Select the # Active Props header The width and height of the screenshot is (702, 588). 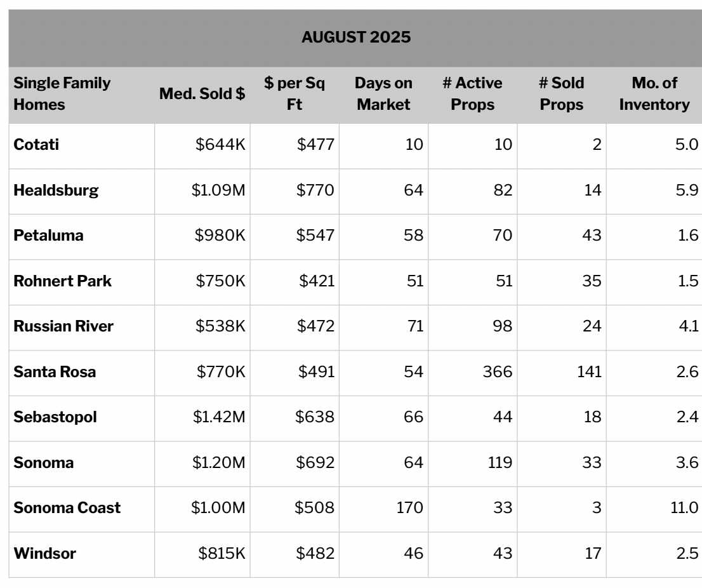pos(472,94)
